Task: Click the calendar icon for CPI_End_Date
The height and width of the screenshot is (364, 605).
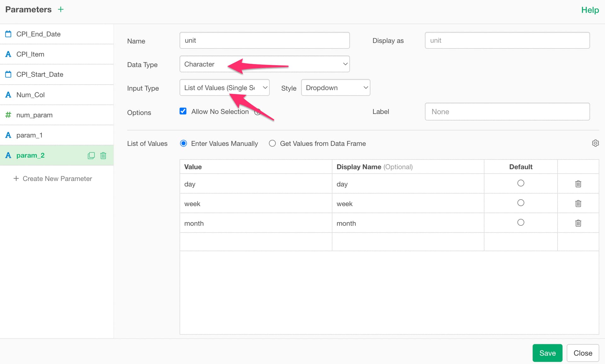Action: pyautogui.click(x=8, y=34)
